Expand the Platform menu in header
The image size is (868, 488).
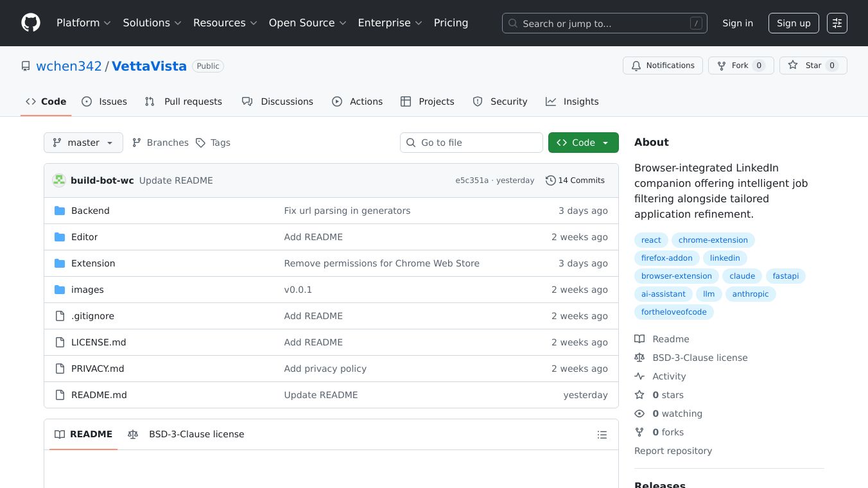[x=83, y=23]
